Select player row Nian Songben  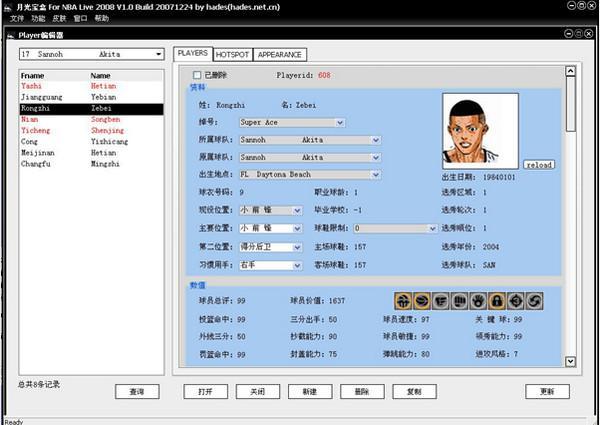(x=91, y=120)
